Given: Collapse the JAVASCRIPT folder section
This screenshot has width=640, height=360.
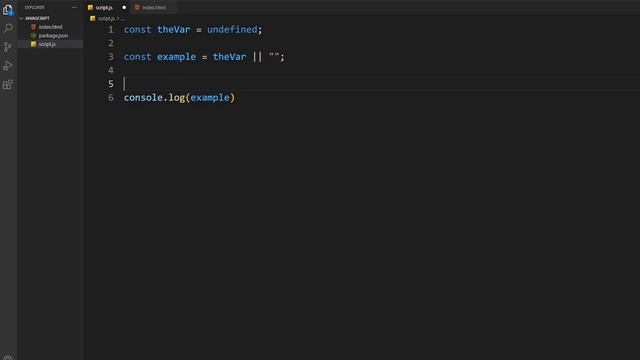Looking at the screenshot, I should pos(37,18).
